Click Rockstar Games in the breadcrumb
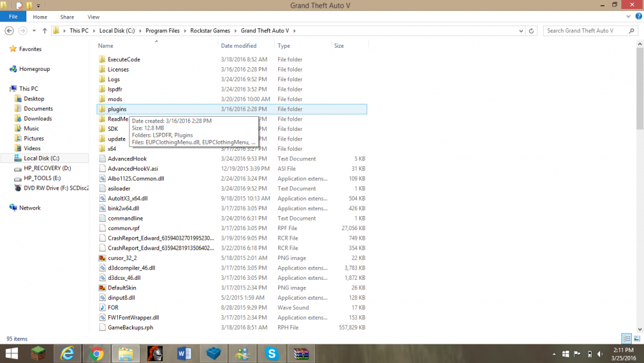This screenshot has height=363, width=644. click(211, 31)
